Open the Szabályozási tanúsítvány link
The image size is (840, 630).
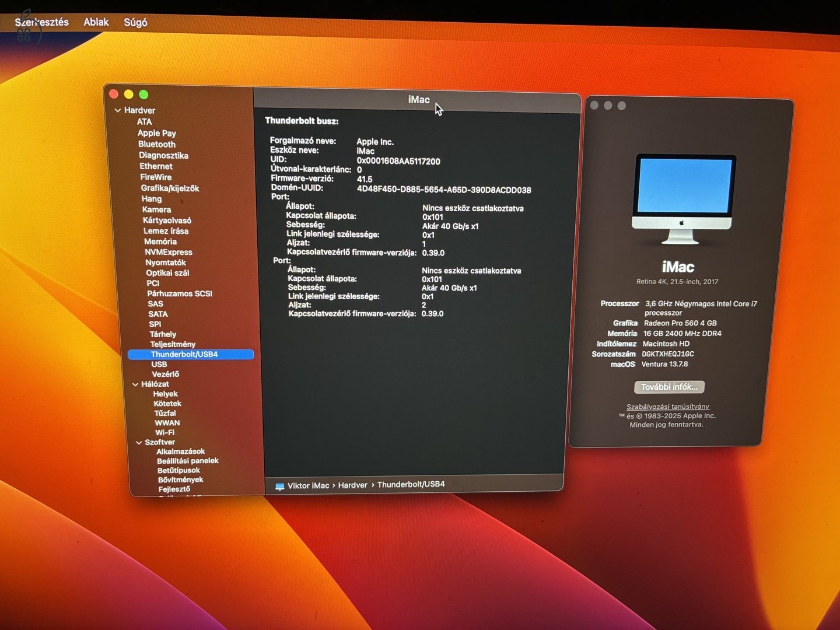(x=668, y=407)
